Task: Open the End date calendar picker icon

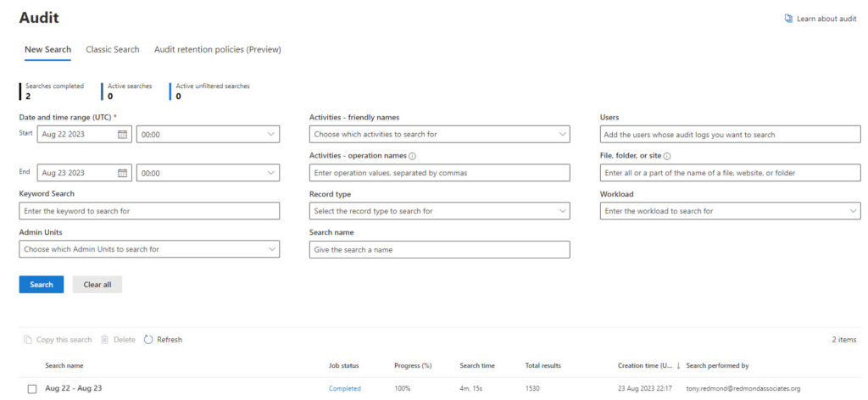Action: [x=122, y=173]
